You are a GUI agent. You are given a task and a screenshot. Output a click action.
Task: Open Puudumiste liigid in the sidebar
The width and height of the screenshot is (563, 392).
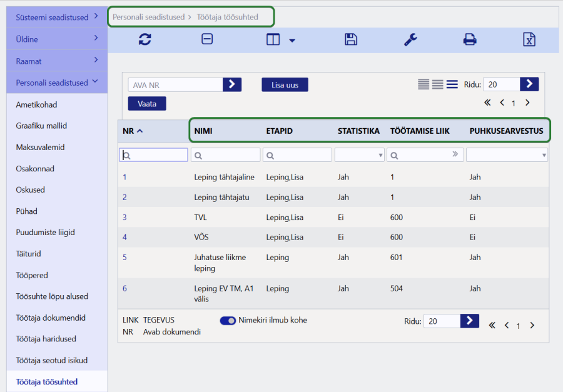click(x=45, y=233)
